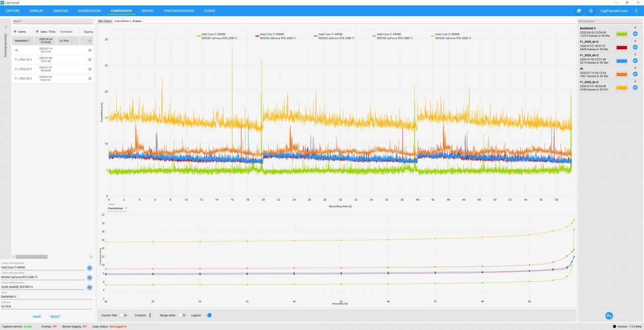644x330 pixels.
Task: Remove F1_2020_dx12 00:04:08 comparison with X
Action: pyautogui.click(x=635, y=81)
